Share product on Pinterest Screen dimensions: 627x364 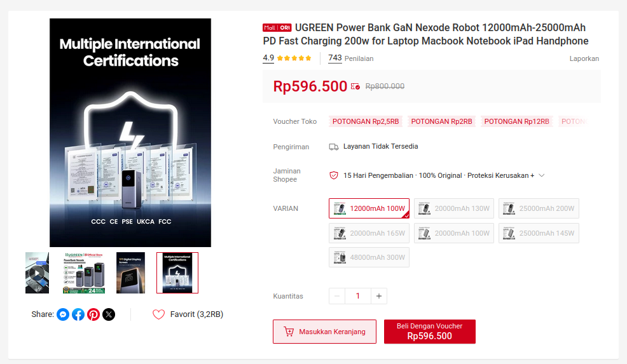pyautogui.click(x=93, y=314)
